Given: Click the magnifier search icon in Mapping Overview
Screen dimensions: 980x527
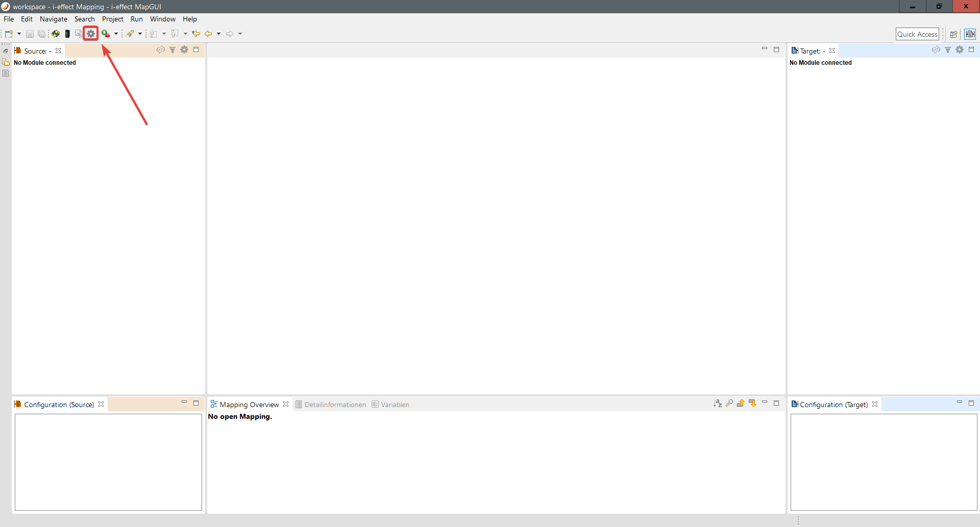Looking at the screenshot, I should [729, 404].
